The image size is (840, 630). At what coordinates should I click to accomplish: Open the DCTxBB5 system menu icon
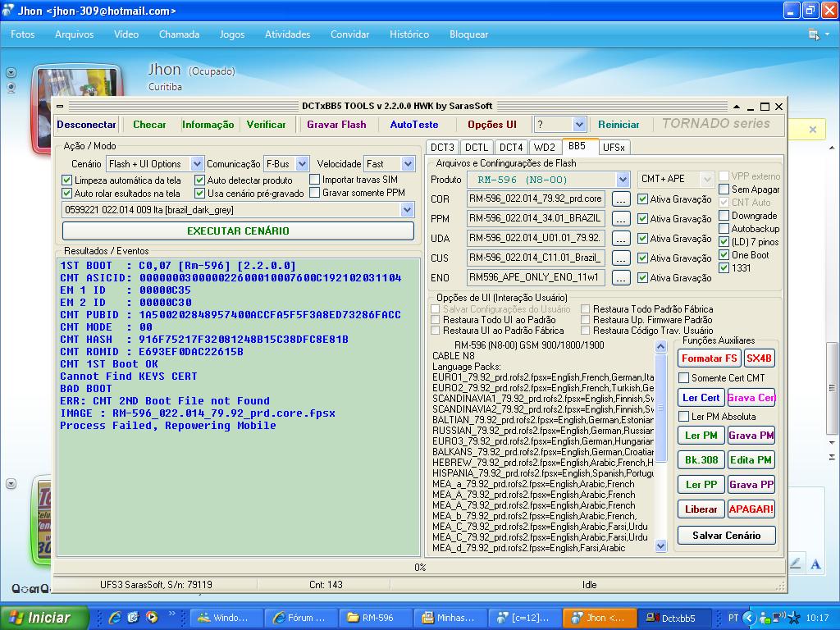(60, 106)
